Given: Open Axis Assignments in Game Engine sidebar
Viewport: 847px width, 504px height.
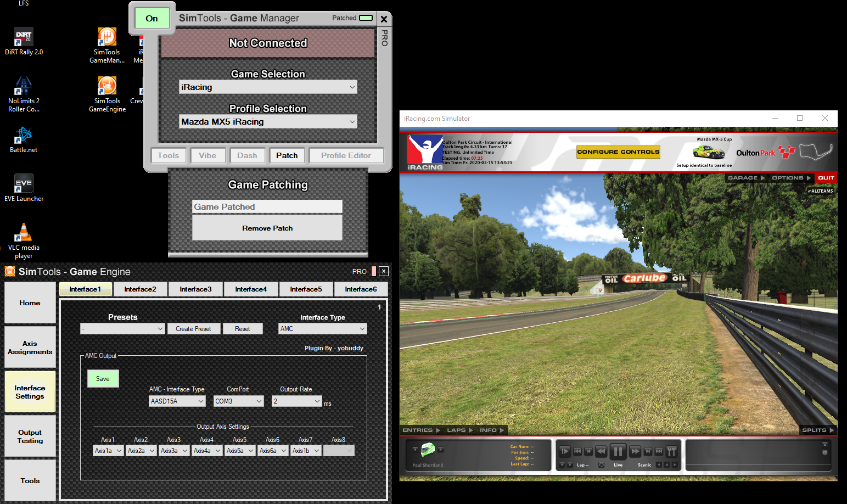Looking at the screenshot, I should tap(30, 348).
